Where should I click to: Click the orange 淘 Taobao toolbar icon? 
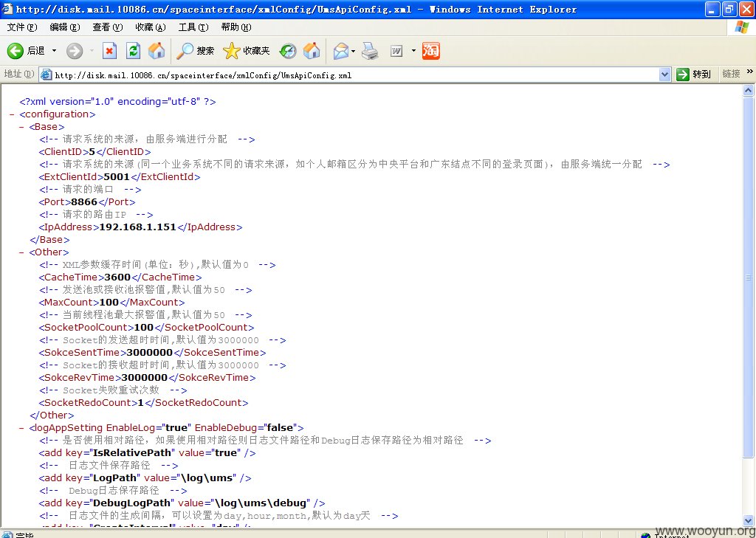click(x=430, y=51)
